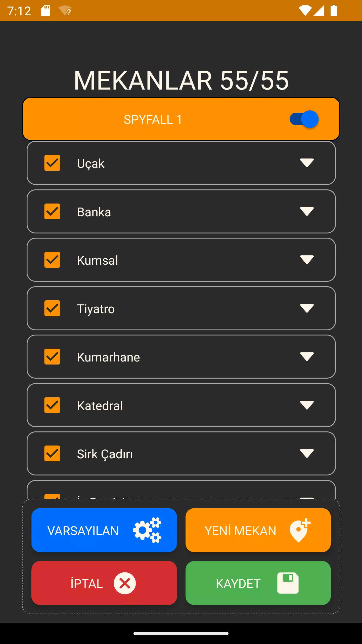This screenshot has height=644, width=362.
Task: Click the red X cancel icon
Action: 125,583
